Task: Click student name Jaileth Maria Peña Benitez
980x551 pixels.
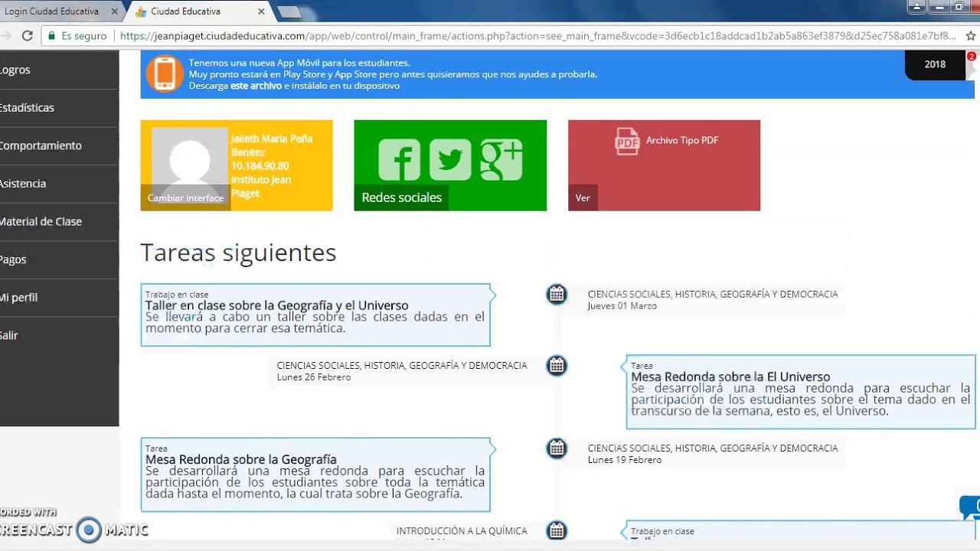Action: point(272,145)
